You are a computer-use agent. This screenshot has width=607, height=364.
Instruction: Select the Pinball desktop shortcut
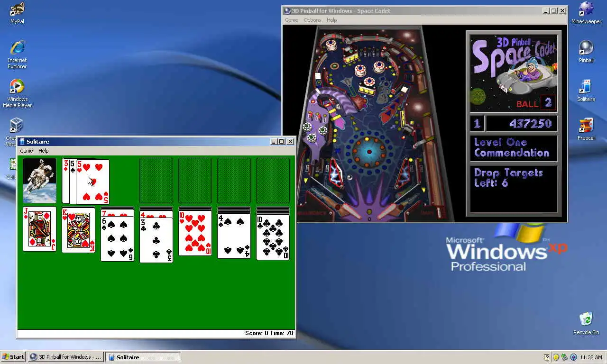pyautogui.click(x=586, y=52)
